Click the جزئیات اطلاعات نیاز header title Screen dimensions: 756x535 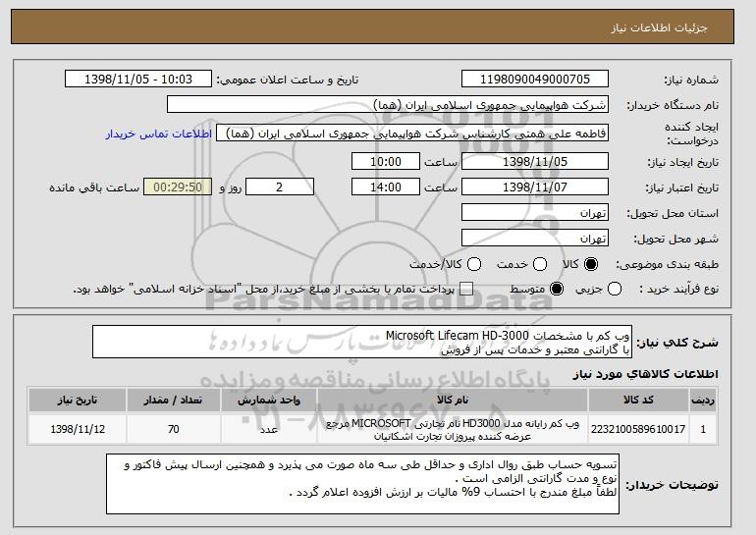click(x=659, y=27)
